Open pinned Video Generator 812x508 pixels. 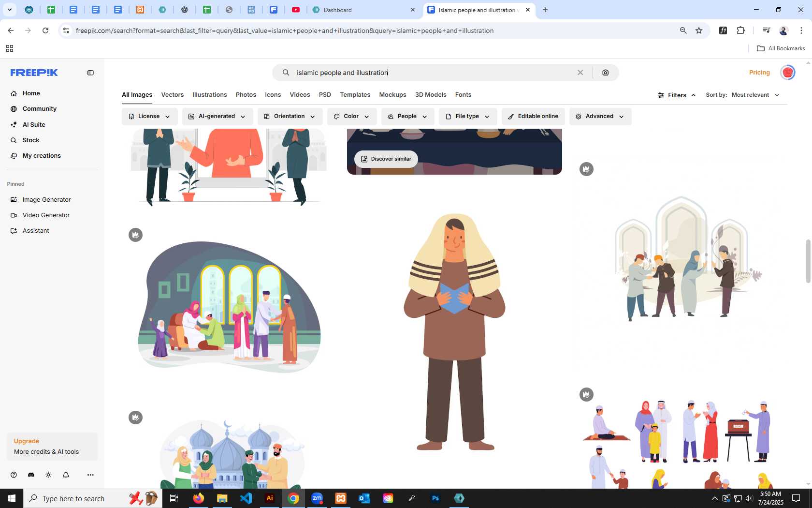46,215
